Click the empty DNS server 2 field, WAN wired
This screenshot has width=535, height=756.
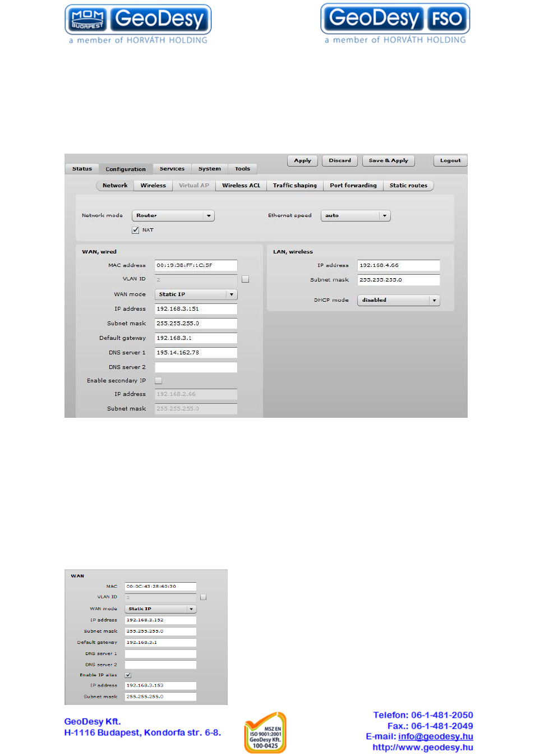click(x=196, y=367)
